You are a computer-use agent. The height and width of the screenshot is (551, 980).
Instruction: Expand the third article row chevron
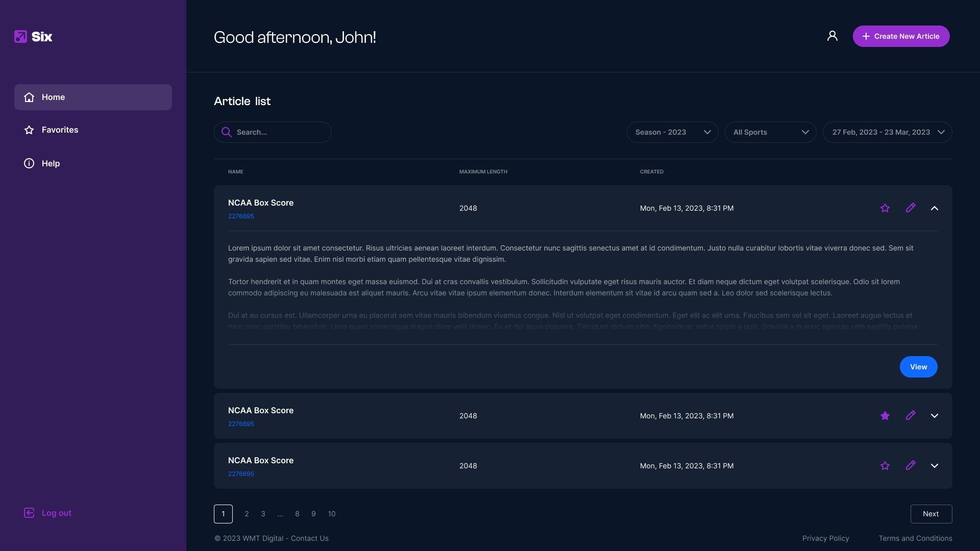(934, 466)
